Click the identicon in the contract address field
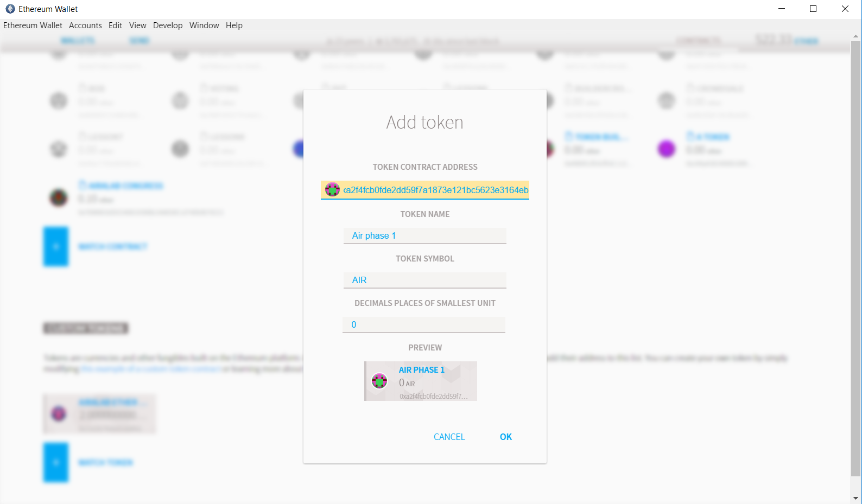The image size is (862, 504). click(x=332, y=190)
